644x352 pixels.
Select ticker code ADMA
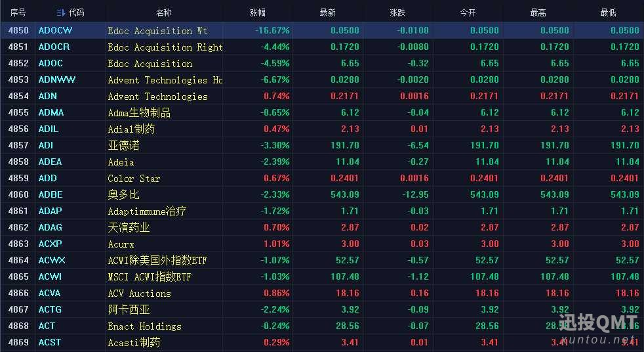coord(51,113)
